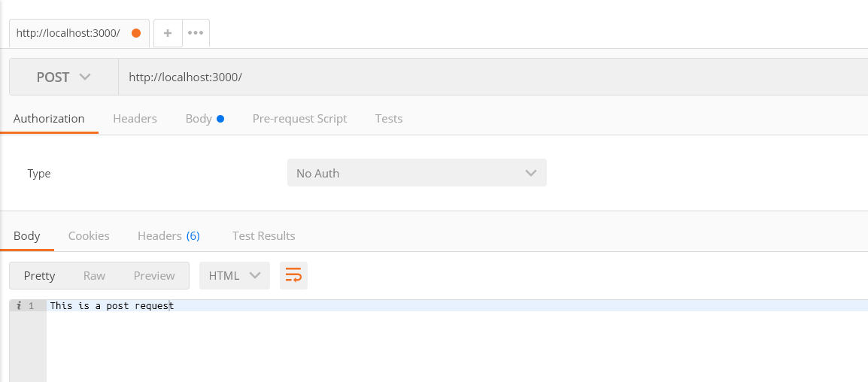This screenshot has height=382, width=868.
Task: Switch to Preview response view
Action: (154, 275)
